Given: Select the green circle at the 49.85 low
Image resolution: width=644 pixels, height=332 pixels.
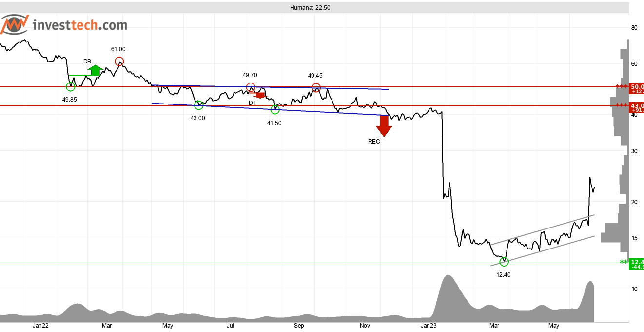Looking at the screenshot, I should coord(71,87).
